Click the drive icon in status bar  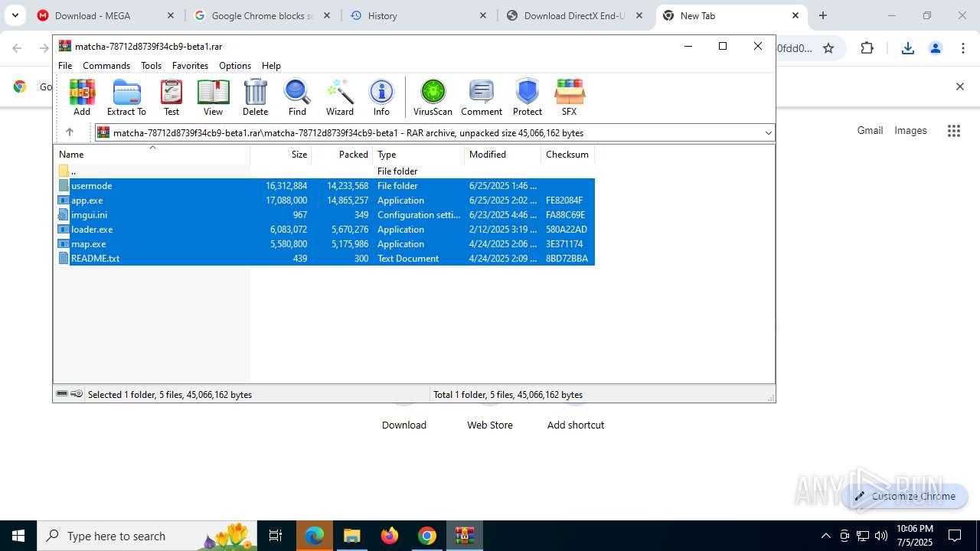point(62,394)
